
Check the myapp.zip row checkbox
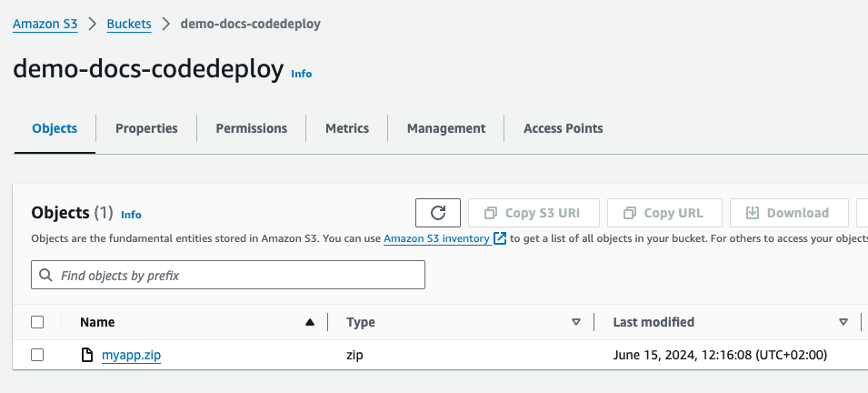(37, 355)
